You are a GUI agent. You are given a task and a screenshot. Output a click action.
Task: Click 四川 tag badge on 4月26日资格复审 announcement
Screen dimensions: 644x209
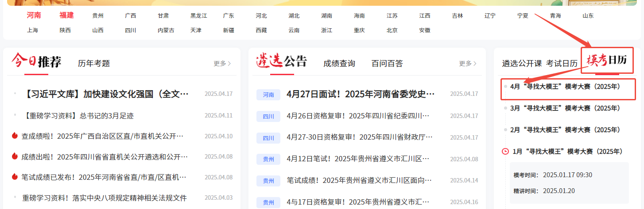pos(268,117)
